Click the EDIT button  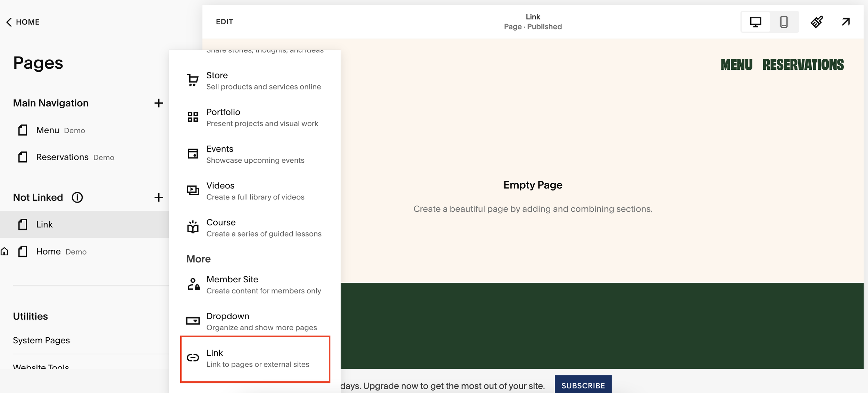[224, 22]
